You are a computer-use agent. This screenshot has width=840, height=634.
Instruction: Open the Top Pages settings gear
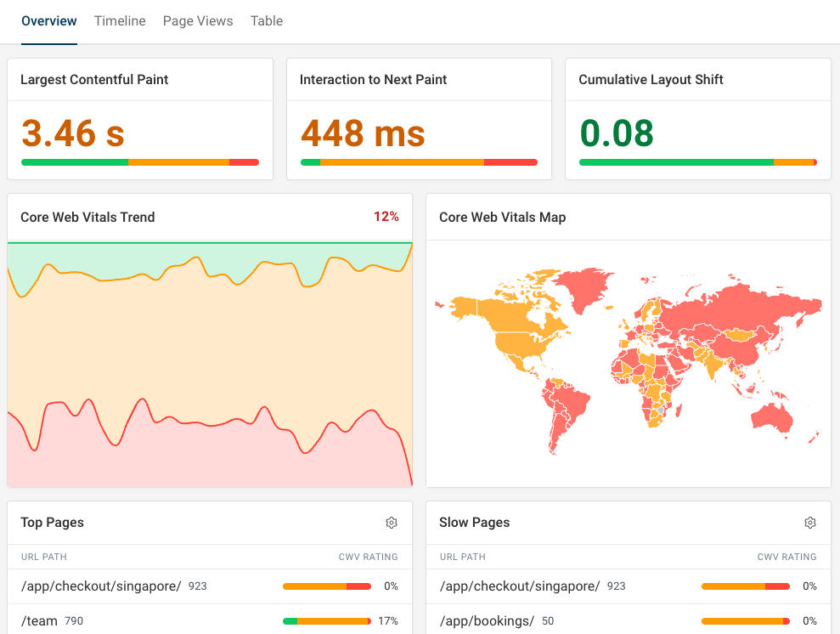tap(392, 523)
